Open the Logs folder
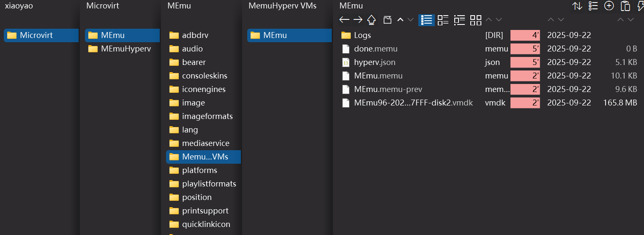Viewport: 644px width, 235px height. point(362,35)
